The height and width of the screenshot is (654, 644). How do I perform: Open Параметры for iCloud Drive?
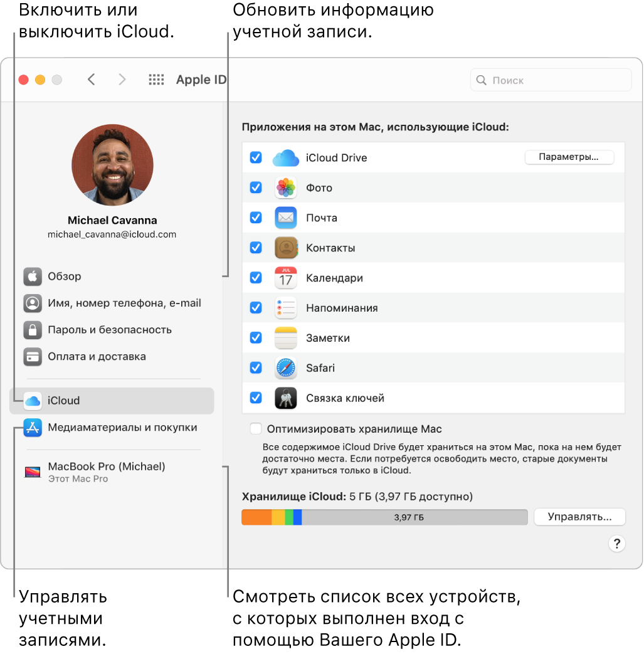[x=569, y=157]
